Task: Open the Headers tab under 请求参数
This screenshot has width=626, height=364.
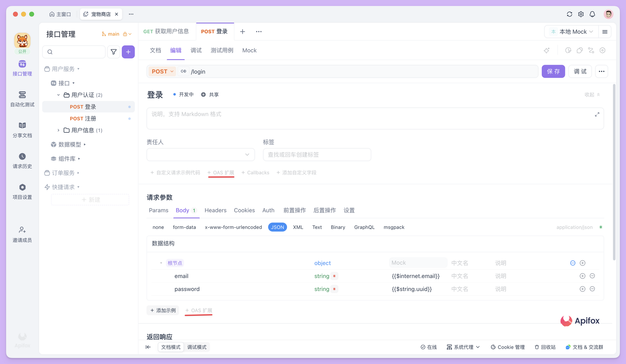Action: click(x=215, y=210)
